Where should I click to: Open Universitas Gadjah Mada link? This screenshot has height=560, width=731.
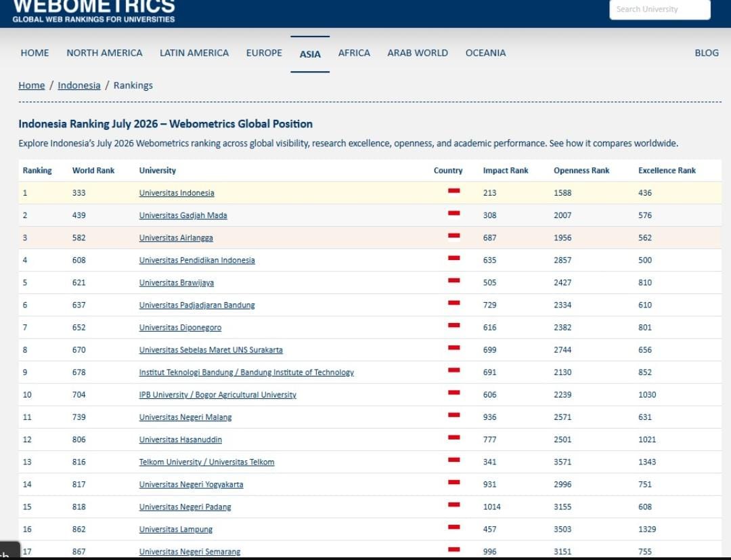pos(183,215)
